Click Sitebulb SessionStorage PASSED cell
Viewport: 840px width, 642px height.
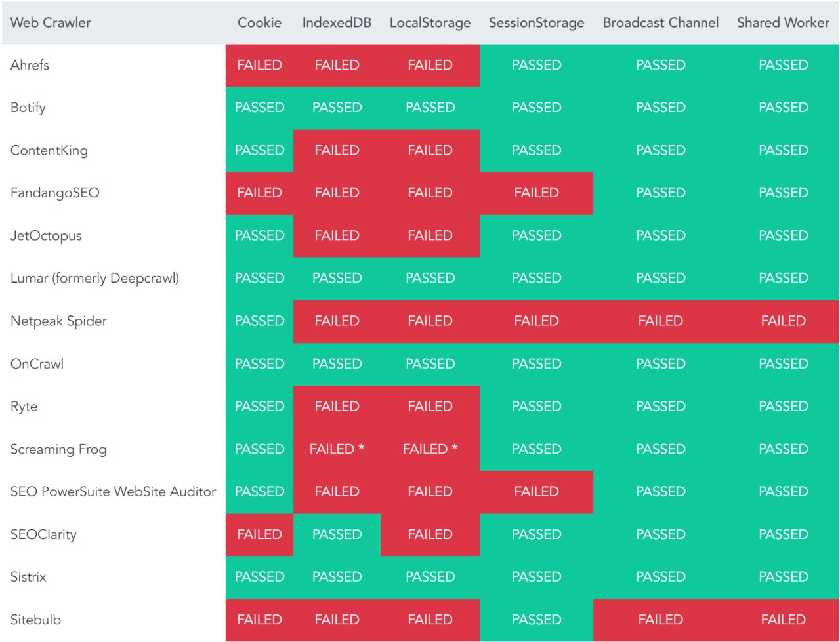[x=536, y=619]
